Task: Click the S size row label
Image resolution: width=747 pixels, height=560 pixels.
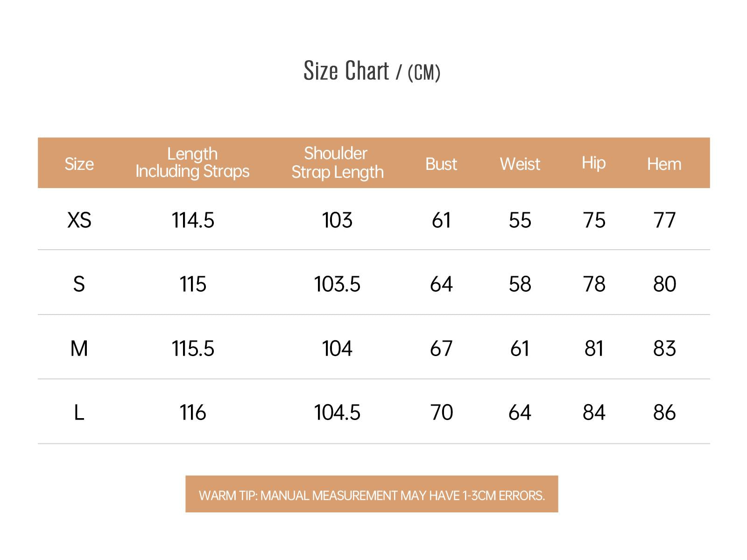Action: (x=79, y=284)
